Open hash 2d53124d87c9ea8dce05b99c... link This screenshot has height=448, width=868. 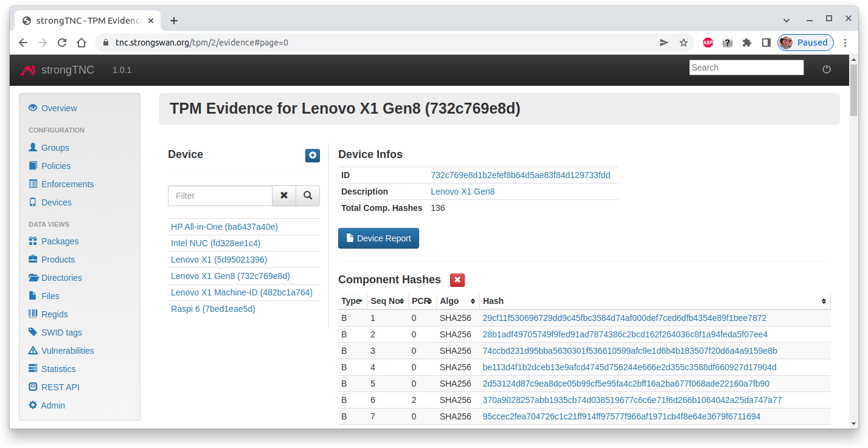(x=626, y=384)
